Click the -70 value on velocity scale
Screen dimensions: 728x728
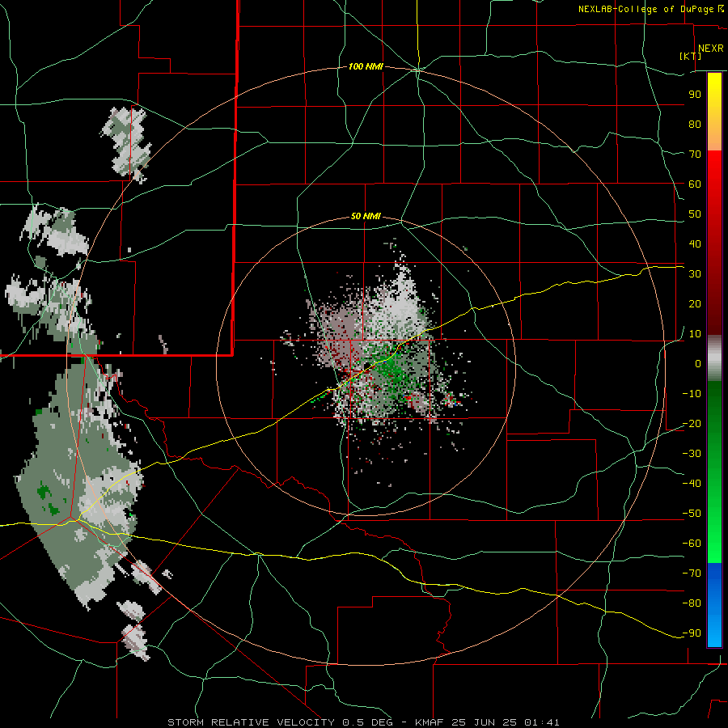click(692, 574)
